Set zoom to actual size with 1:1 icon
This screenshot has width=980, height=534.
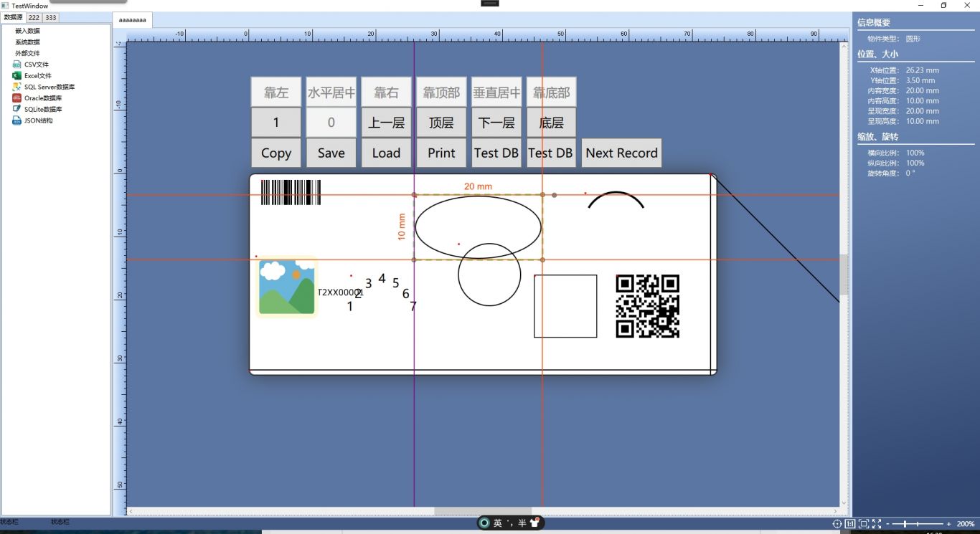(850, 524)
